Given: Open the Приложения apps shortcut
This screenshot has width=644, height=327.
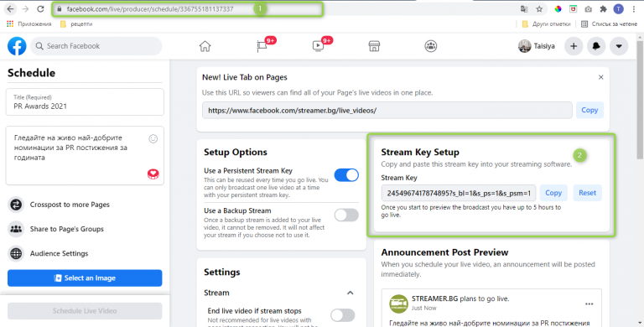Looking at the screenshot, I should [29, 23].
